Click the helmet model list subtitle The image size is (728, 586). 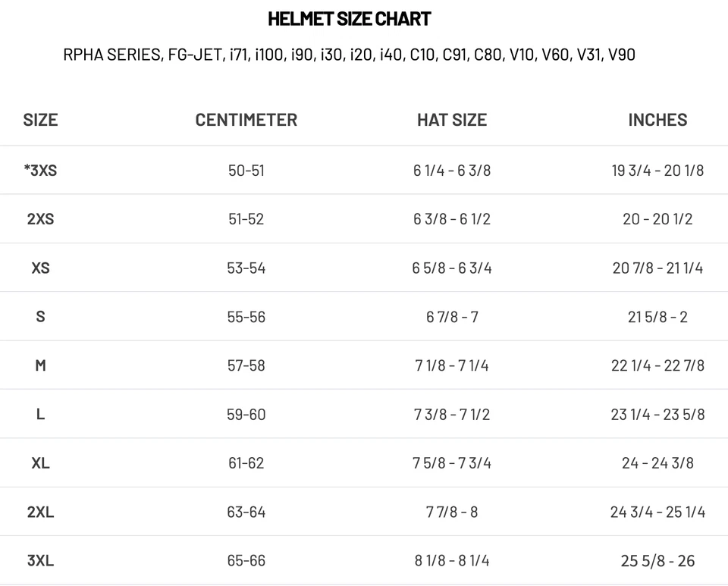[x=350, y=55]
